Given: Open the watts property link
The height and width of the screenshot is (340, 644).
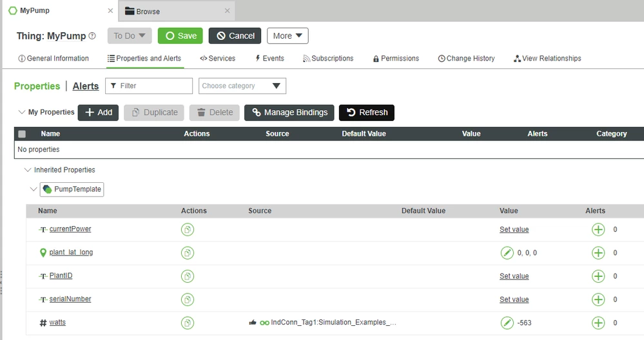Looking at the screenshot, I should (57, 323).
